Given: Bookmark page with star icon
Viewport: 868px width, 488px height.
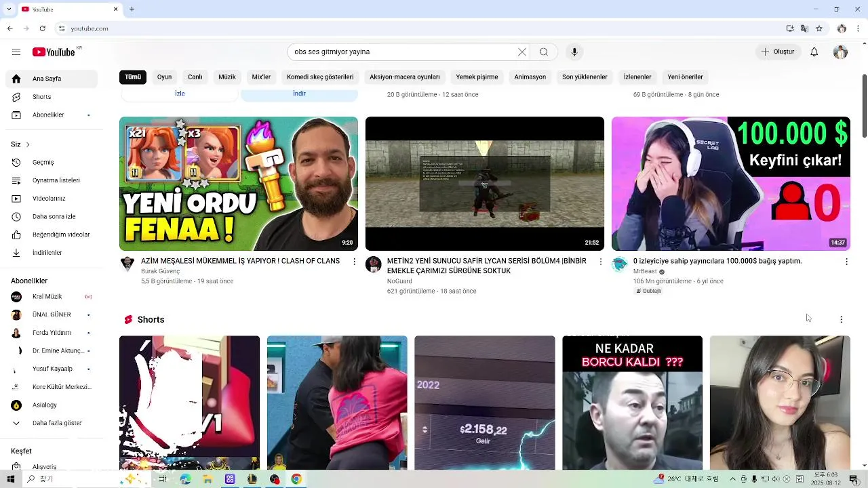Looking at the screenshot, I should (819, 28).
